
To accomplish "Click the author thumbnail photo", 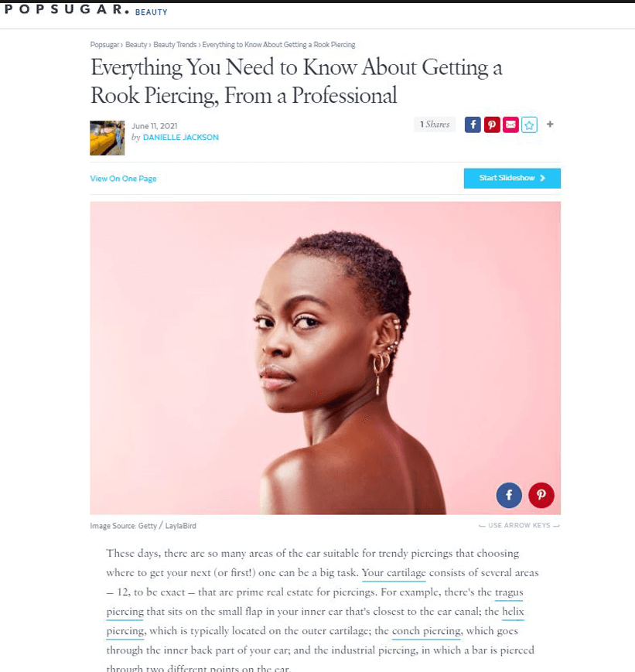I will pyautogui.click(x=108, y=138).
